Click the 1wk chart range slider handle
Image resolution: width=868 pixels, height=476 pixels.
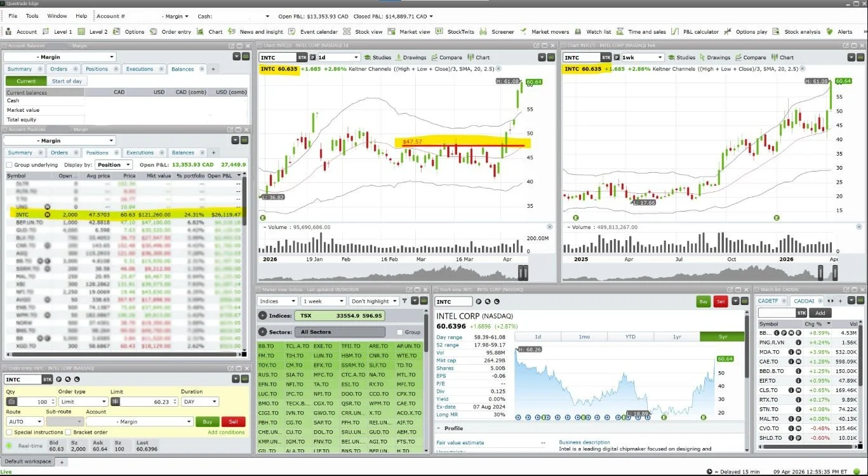820,273
